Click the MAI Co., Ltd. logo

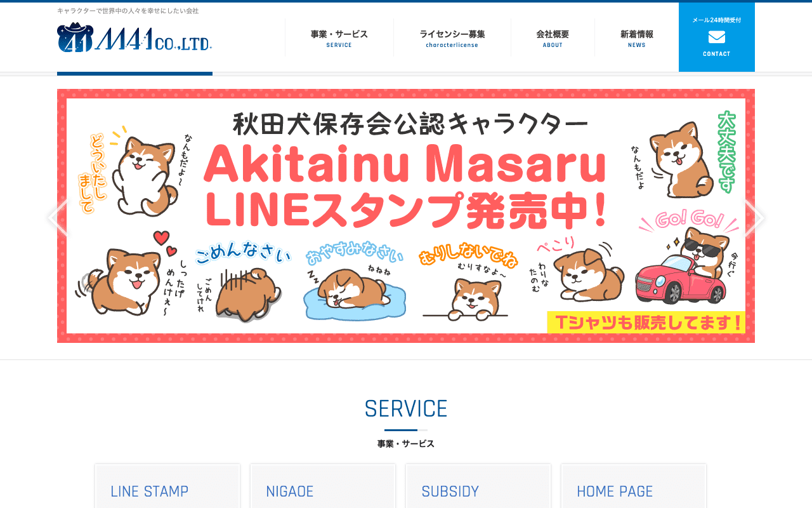pos(134,37)
